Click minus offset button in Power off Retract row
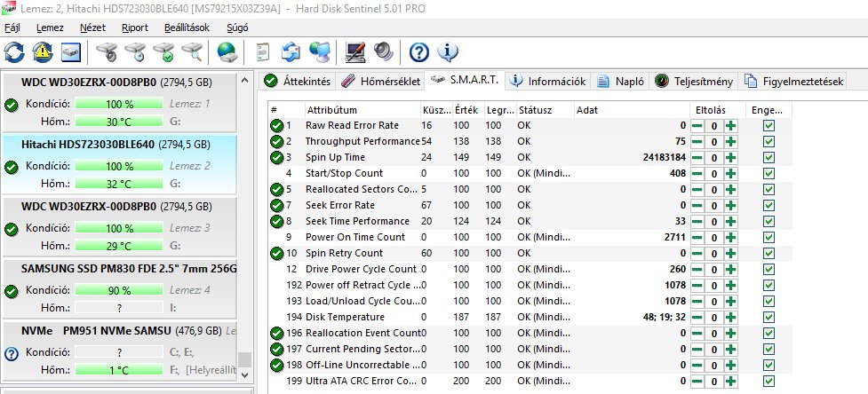 [697, 285]
